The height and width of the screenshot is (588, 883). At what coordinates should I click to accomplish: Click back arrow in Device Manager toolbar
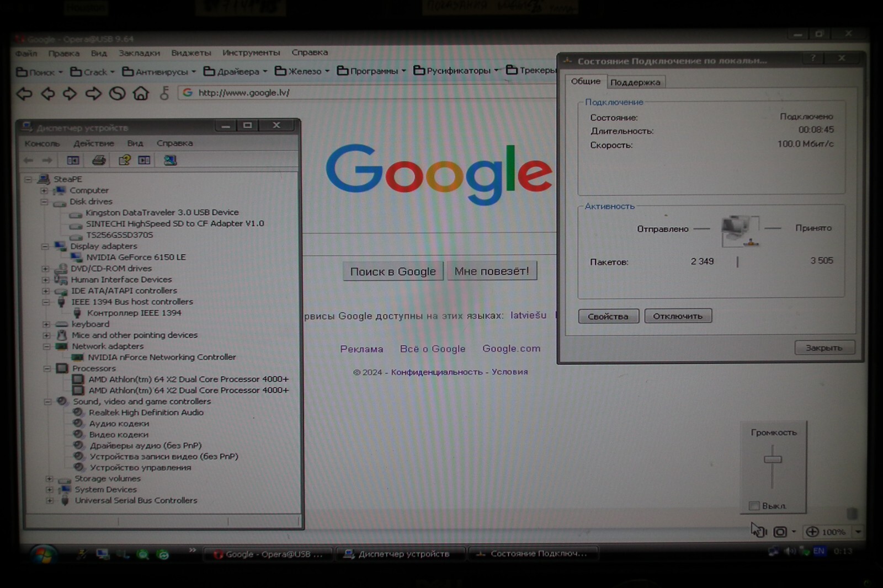tap(29, 161)
